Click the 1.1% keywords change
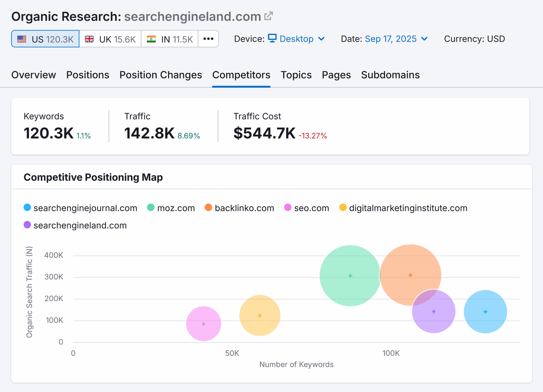 [84, 136]
